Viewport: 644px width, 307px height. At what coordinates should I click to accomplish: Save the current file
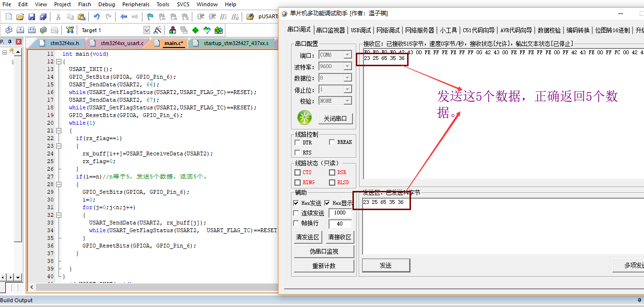31,17
